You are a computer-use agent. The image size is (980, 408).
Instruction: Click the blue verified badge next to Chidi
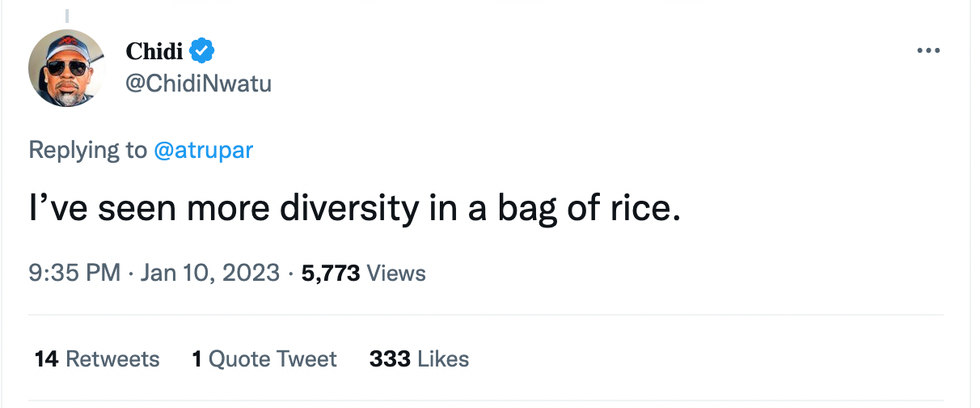(x=203, y=50)
